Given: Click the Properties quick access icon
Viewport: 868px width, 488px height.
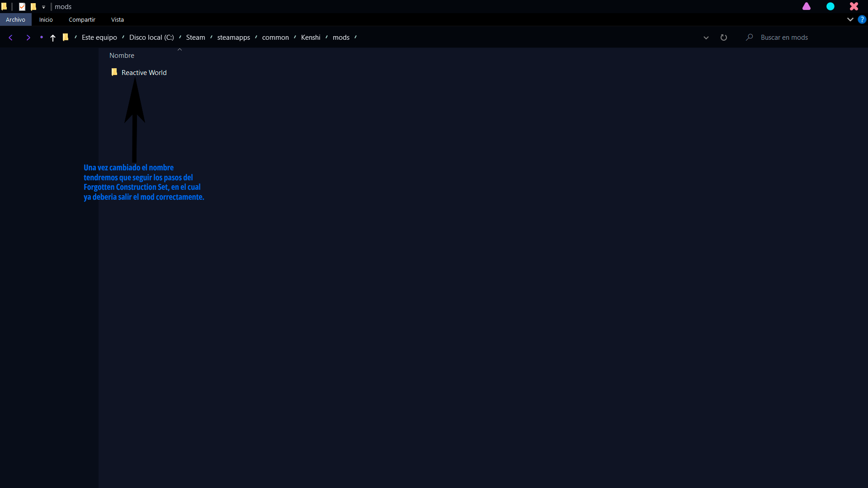Looking at the screenshot, I should [22, 7].
